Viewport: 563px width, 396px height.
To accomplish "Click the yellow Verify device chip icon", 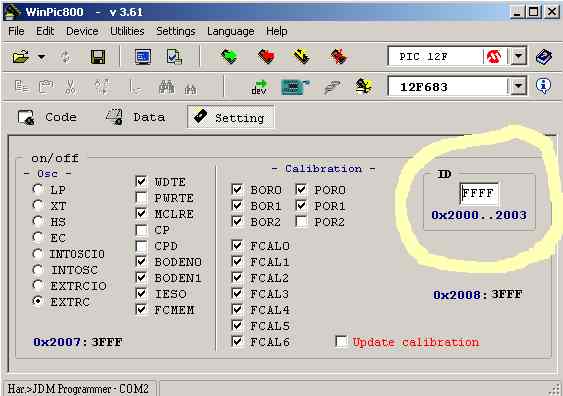I will (302, 57).
